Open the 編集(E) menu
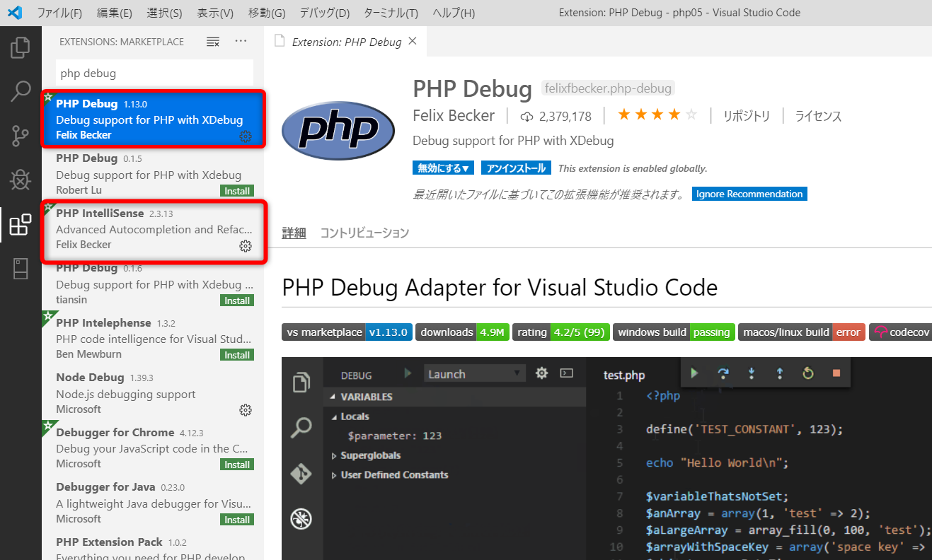This screenshot has width=932, height=560. [x=115, y=13]
